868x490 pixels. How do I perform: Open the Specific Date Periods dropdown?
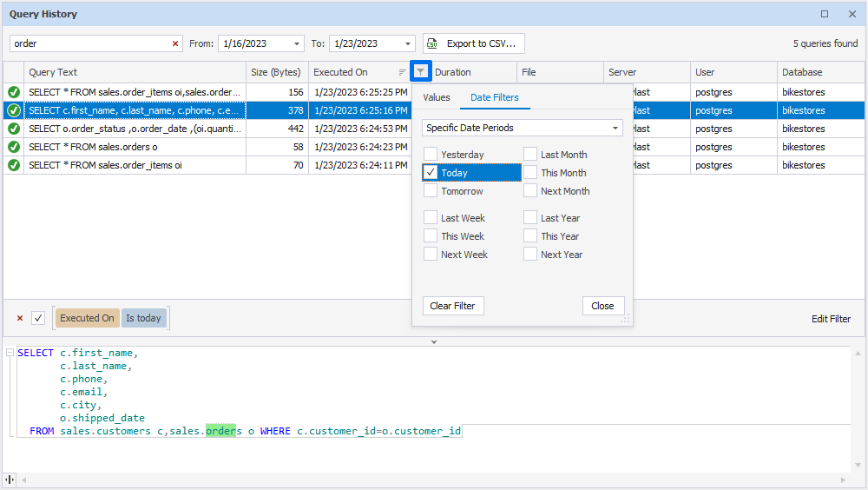(x=523, y=128)
